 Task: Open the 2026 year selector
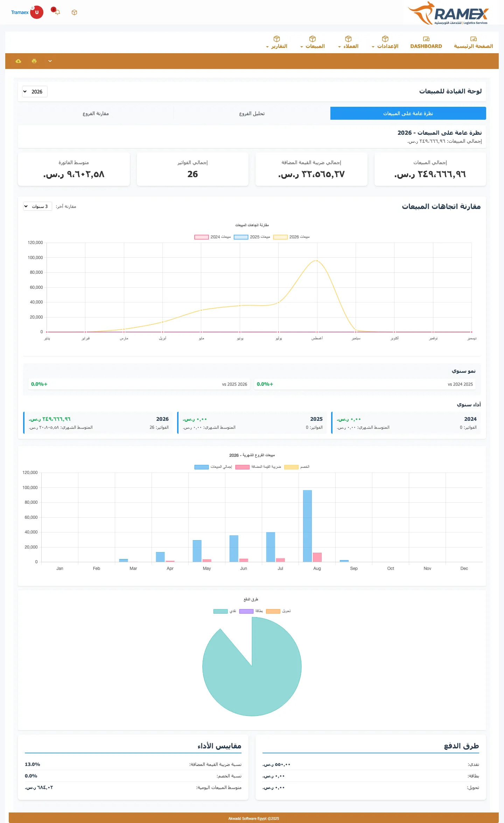[x=35, y=92]
